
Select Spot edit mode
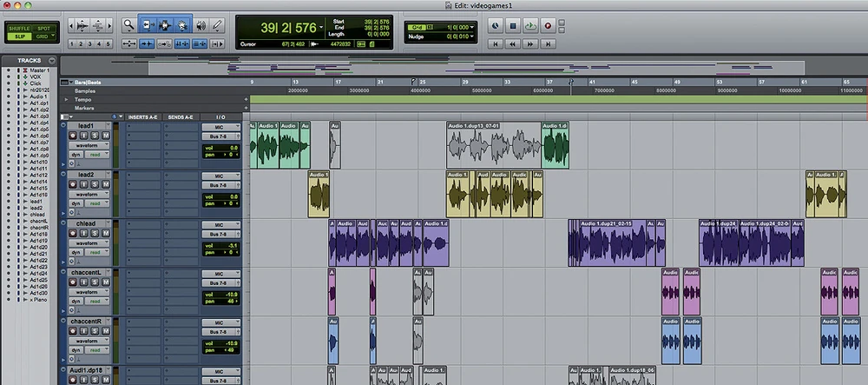tap(43, 29)
